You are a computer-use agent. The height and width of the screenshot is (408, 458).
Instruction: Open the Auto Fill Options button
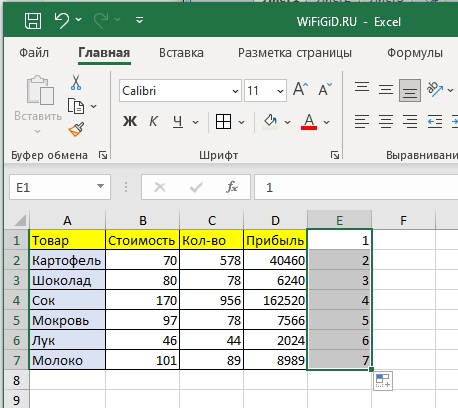pos(383,381)
